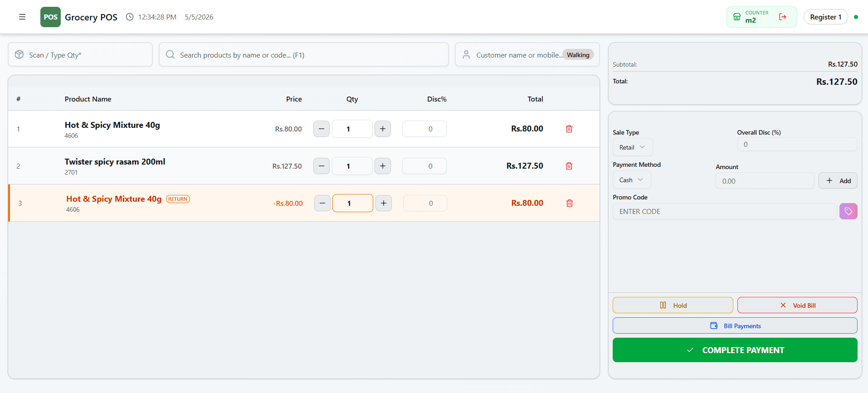The width and height of the screenshot is (868, 393).
Task: Click the Disc% column header
Action: 437,99
